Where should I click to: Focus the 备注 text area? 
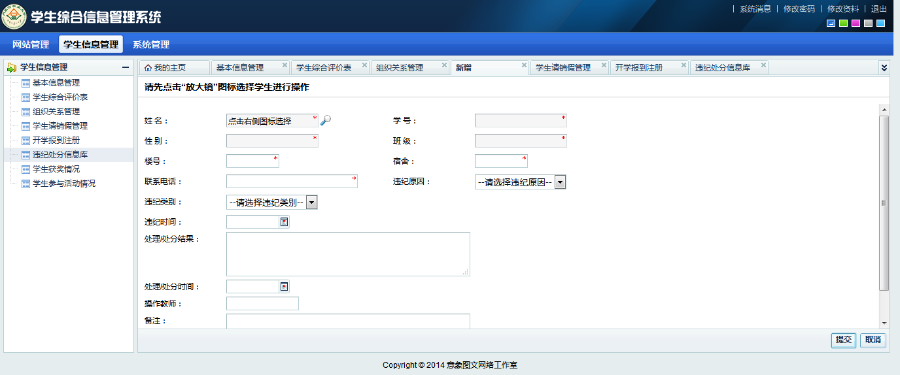click(348, 321)
